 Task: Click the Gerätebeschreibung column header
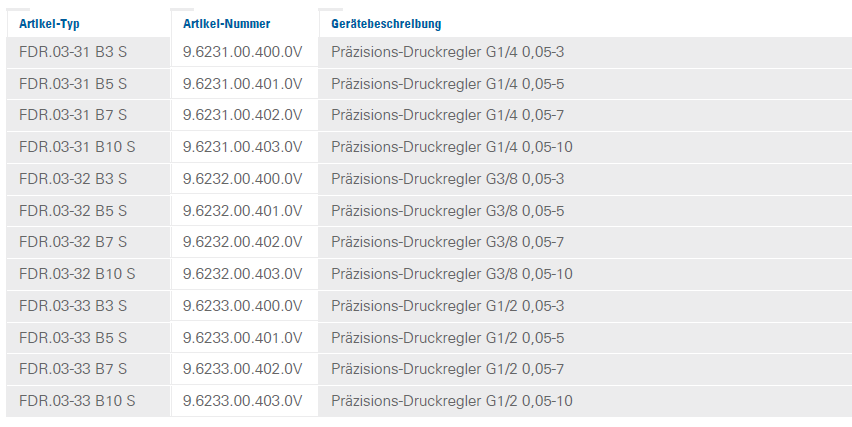pyautogui.click(x=386, y=23)
